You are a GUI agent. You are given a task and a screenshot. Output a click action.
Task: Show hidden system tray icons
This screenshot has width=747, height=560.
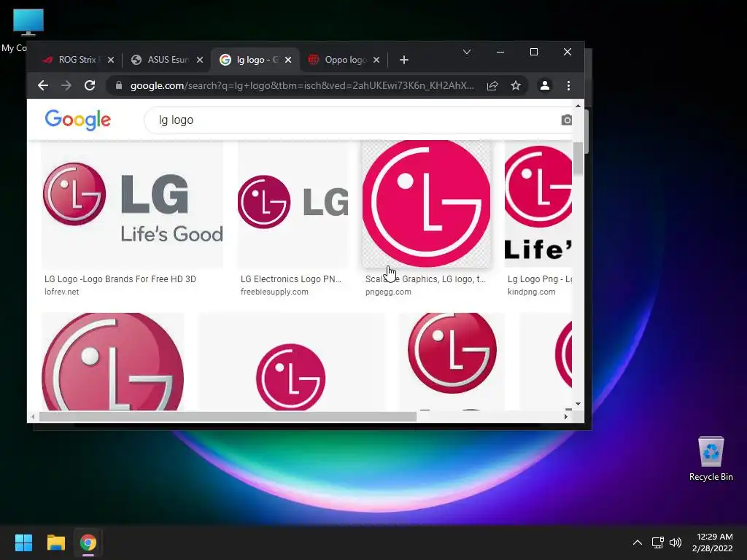(638, 542)
